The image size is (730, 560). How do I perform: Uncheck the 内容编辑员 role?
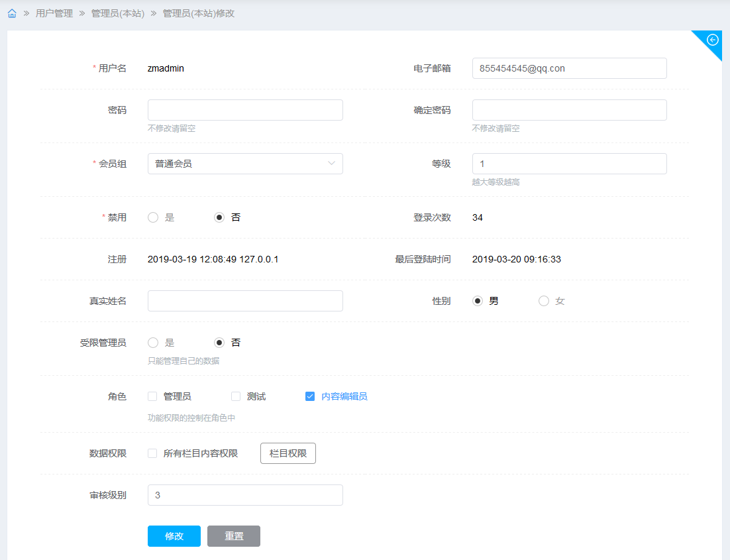tap(310, 396)
